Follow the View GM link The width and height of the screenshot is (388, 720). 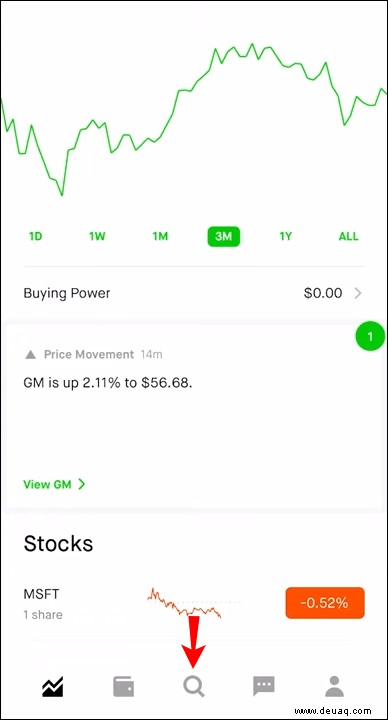(x=54, y=484)
